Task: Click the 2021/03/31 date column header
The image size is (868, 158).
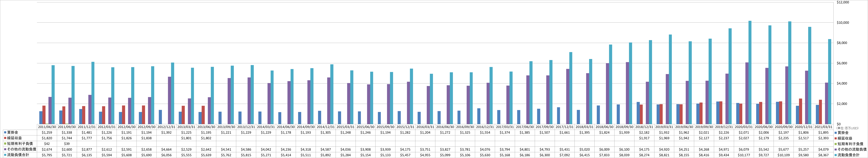Action: coord(824,127)
